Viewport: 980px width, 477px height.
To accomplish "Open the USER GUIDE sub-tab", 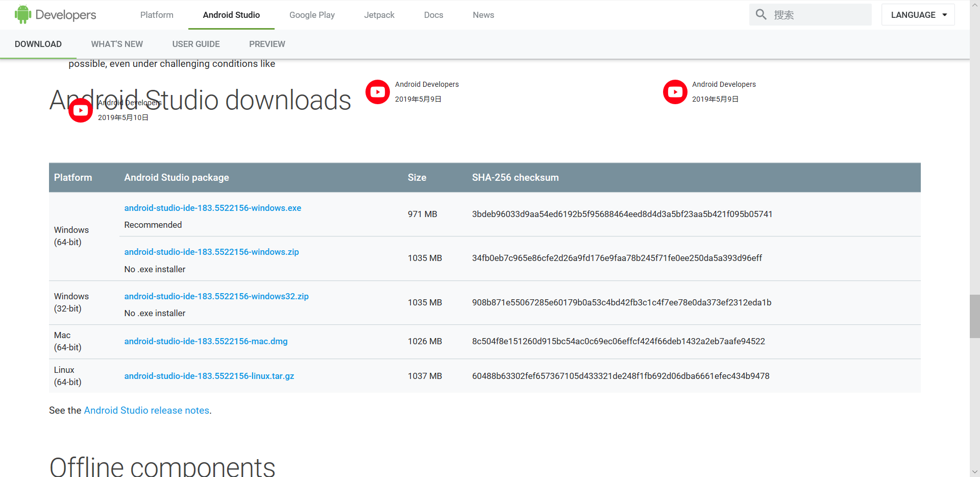I will [x=196, y=44].
